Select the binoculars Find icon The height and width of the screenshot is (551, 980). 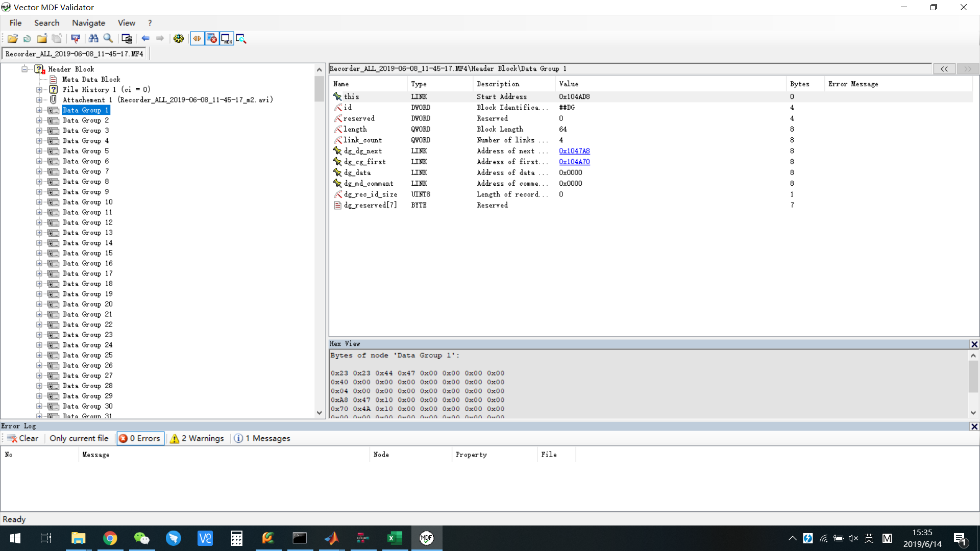[94, 38]
